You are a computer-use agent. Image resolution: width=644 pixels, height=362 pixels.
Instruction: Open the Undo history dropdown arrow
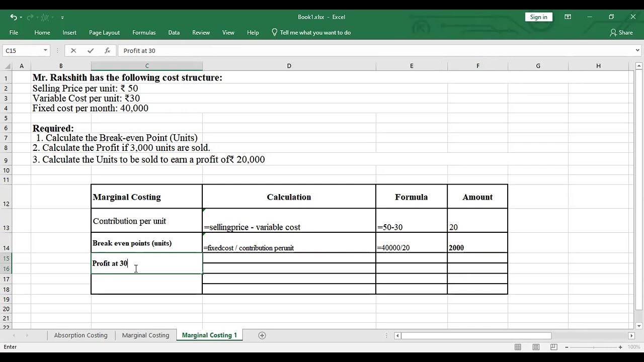[x=21, y=17]
